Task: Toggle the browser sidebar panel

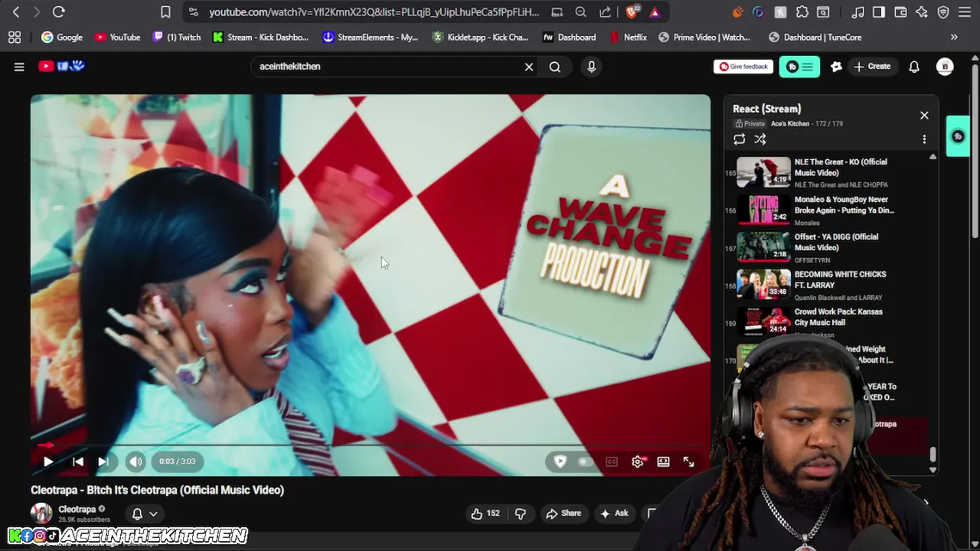Action: (x=879, y=12)
